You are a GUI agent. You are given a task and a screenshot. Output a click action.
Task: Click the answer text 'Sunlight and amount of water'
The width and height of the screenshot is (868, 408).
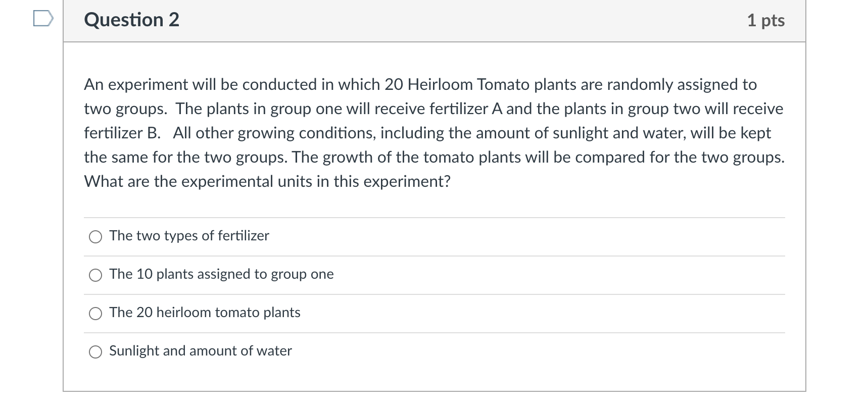tap(201, 351)
